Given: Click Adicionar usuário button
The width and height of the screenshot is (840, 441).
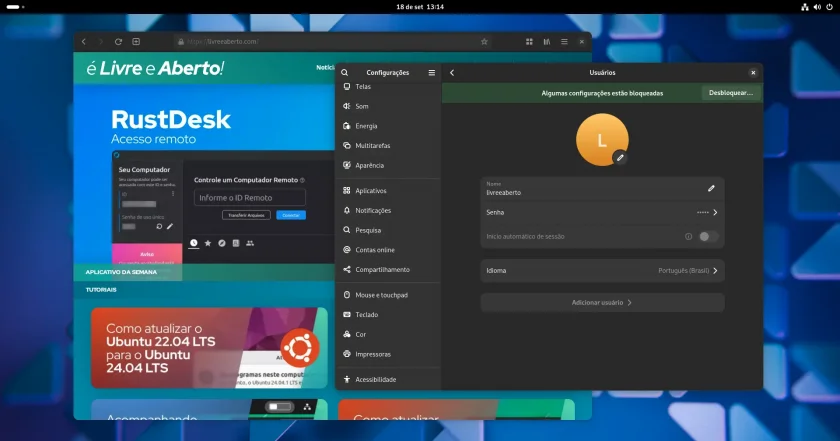Looking at the screenshot, I should click(x=602, y=303).
